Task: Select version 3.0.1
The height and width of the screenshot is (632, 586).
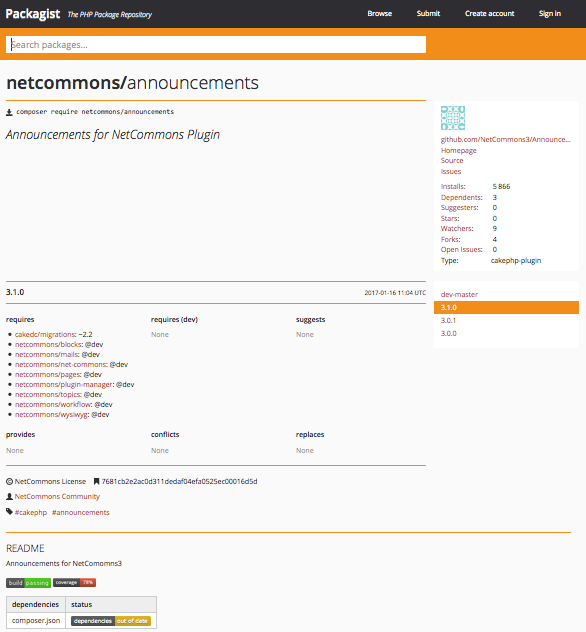Action: [x=448, y=321]
